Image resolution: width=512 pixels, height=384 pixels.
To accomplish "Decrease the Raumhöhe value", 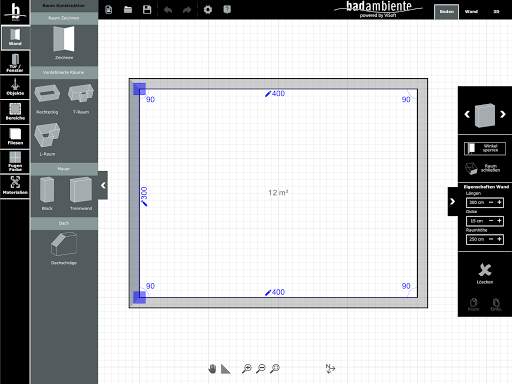I will [491, 239].
